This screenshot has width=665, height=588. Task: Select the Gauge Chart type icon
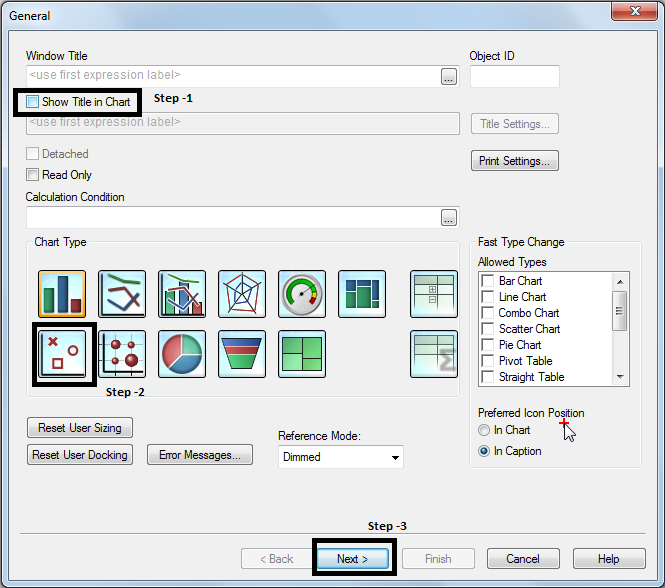[302, 294]
